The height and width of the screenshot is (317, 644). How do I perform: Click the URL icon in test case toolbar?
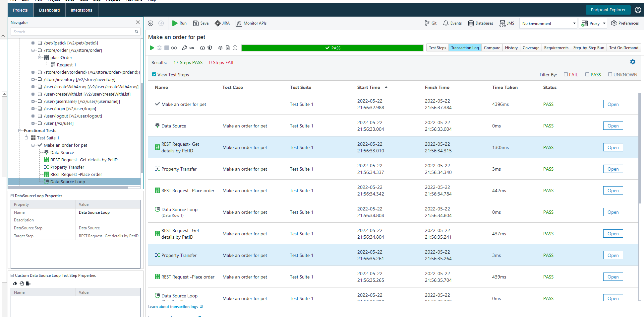click(x=192, y=48)
